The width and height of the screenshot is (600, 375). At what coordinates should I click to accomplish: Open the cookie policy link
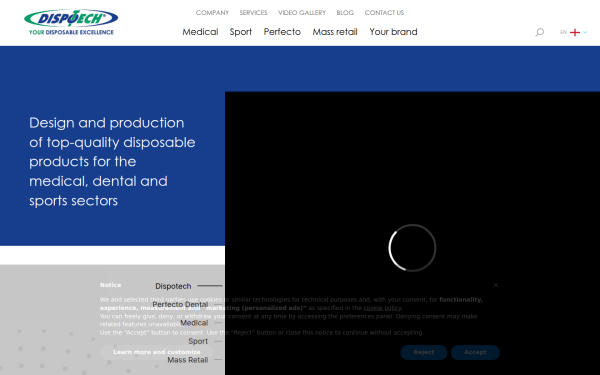[x=382, y=308]
